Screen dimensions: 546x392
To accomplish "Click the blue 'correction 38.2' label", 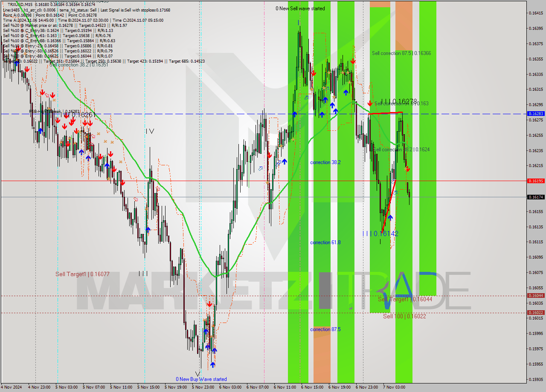I will pos(325,162).
